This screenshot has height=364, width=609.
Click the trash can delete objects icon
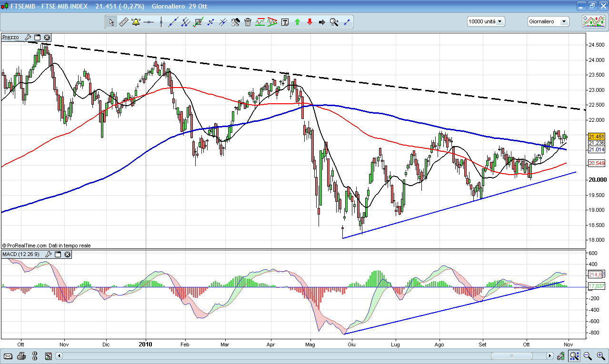[x=248, y=22]
